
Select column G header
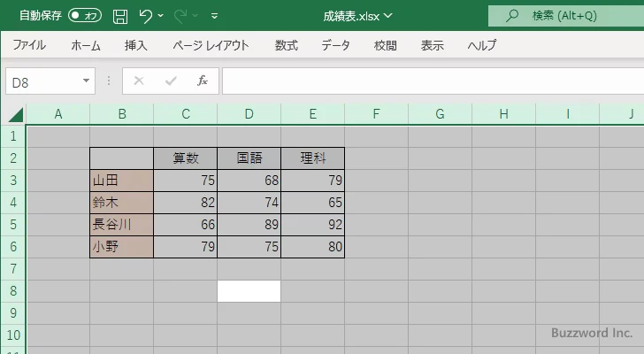point(441,114)
